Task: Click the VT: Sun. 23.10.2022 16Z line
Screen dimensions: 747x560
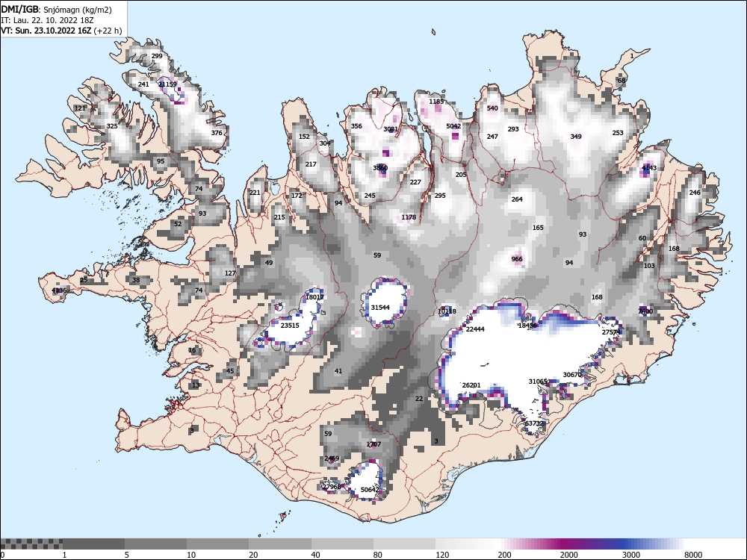Action: tap(61, 31)
